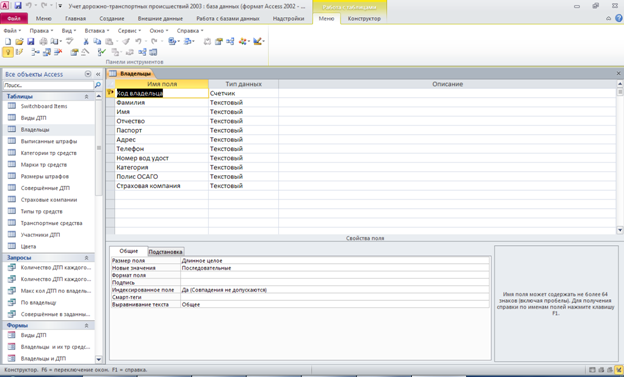Open the Customize Quick Access Toolbar dropdown
This screenshot has width=624, height=377.
click(x=60, y=6)
